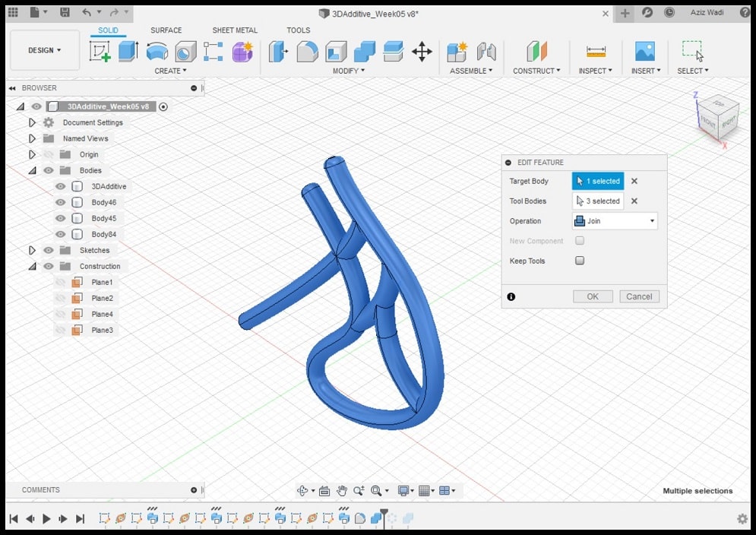
Task: Expand Document Settings node
Action: (32, 122)
